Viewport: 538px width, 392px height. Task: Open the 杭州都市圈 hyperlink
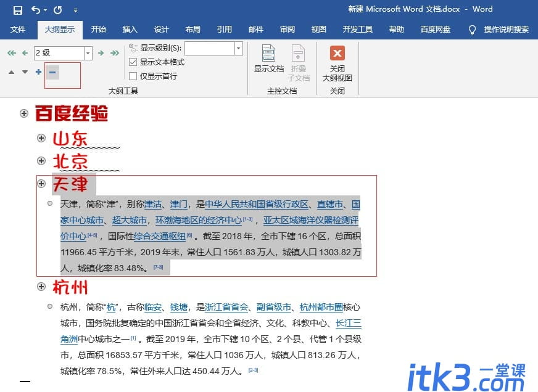tap(321, 308)
